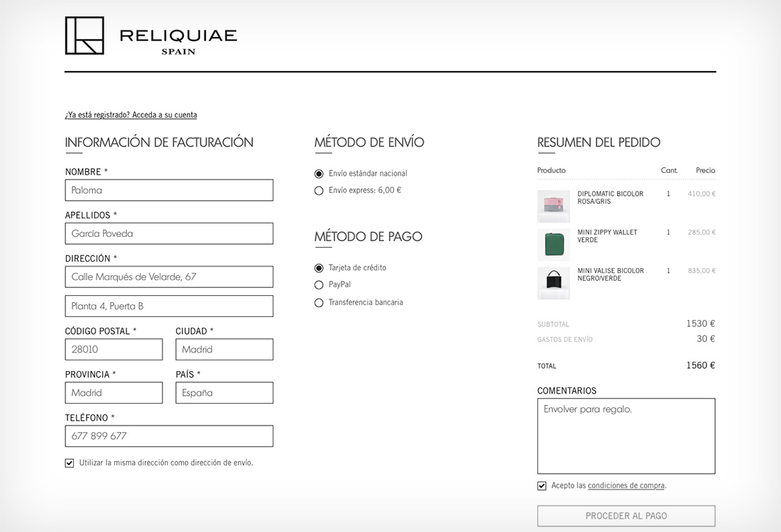Click into the Apellidos field
Screen dimensions: 781x532
point(169,233)
